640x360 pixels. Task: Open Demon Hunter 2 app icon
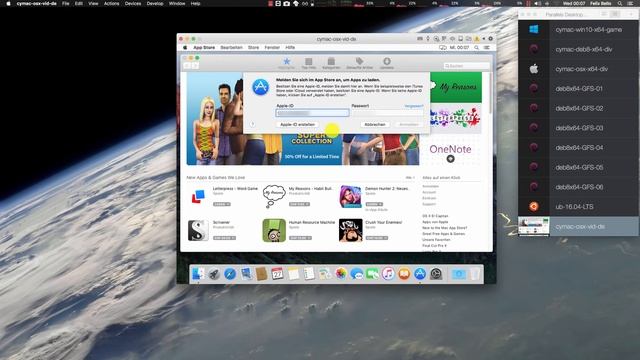(350, 197)
